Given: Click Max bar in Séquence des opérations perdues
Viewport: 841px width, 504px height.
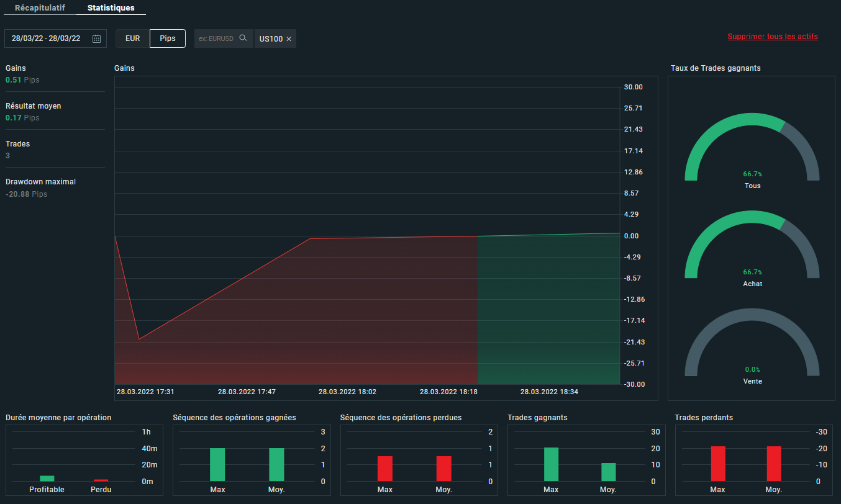Looking at the screenshot, I should (384, 469).
